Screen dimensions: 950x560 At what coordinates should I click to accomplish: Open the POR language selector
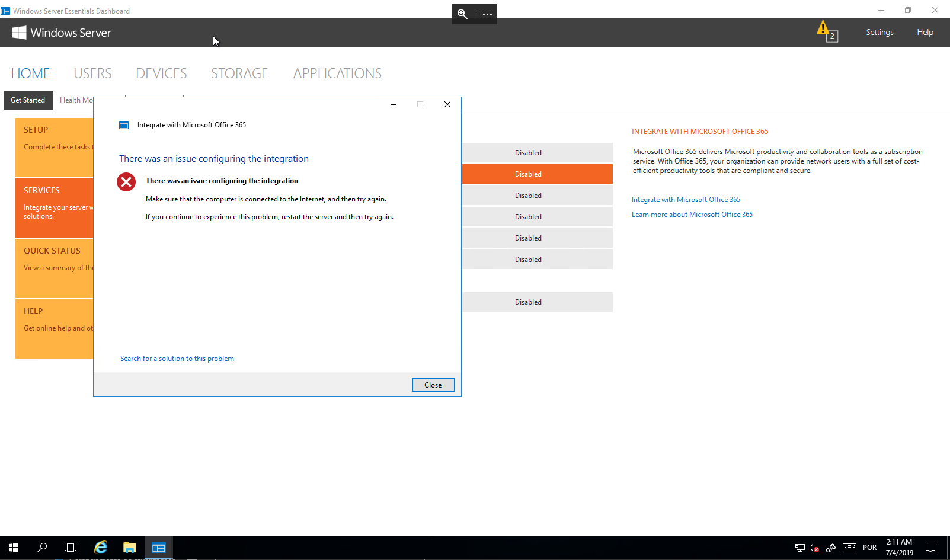point(869,548)
